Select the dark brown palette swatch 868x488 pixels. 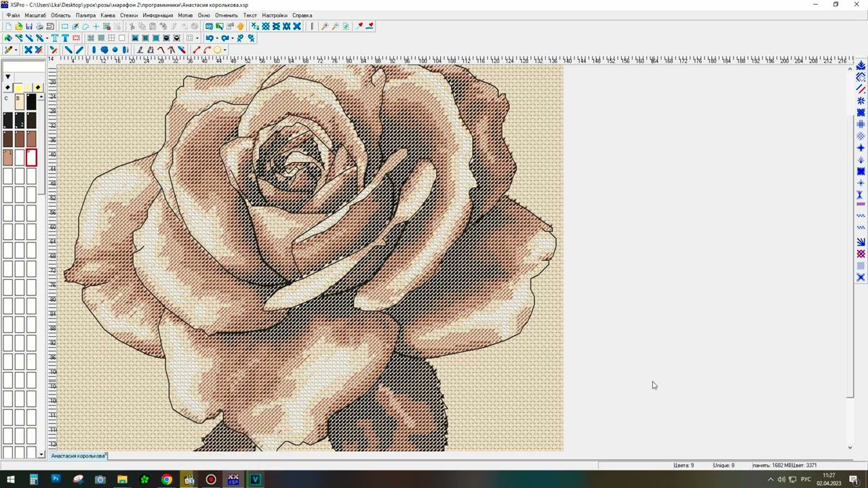pyautogui.click(x=8, y=139)
